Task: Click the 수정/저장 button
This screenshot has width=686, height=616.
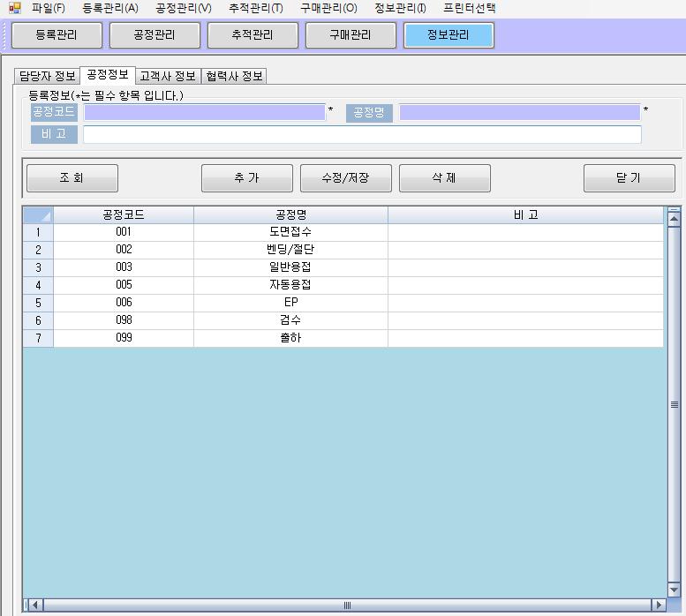Action: tap(346, 178)
